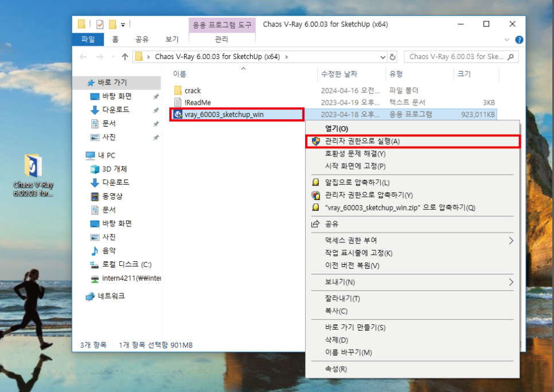
Task: Open the quick access toolbar customize dropdown
Action: 123,25
